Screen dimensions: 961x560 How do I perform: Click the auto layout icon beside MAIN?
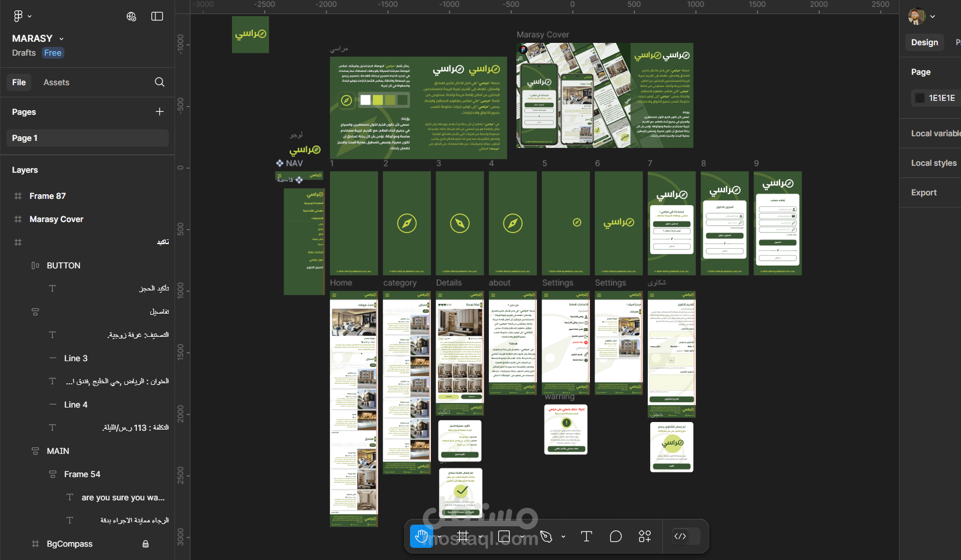(35, 451)
